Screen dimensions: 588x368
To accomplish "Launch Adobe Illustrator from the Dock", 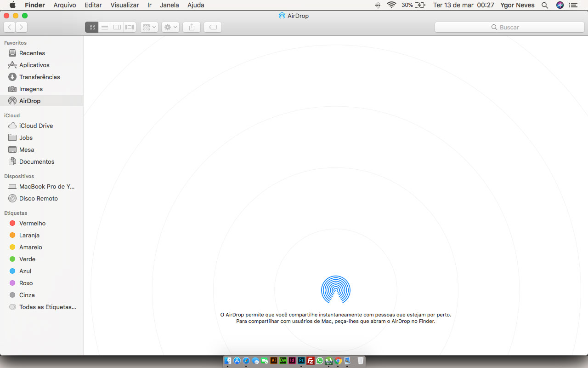I will (274, 361).
